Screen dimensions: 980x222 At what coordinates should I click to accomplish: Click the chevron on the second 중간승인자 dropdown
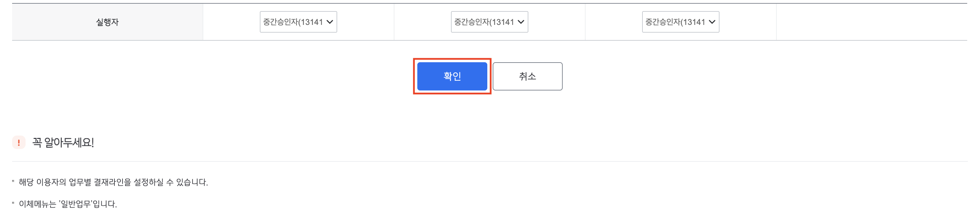(521, 22)
